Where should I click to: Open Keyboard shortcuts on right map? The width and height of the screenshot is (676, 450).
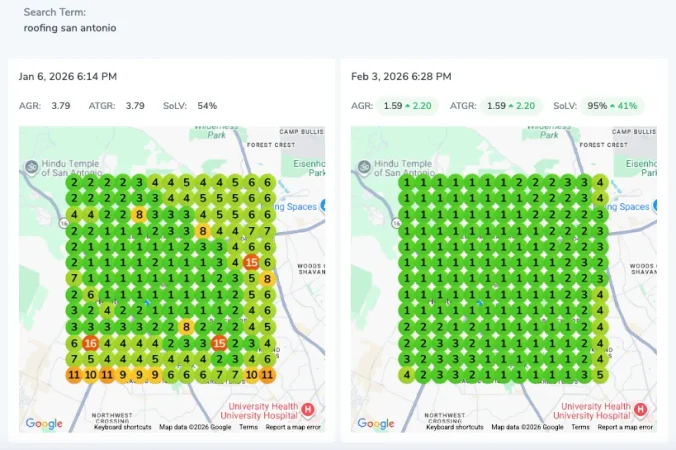(455, 427)
